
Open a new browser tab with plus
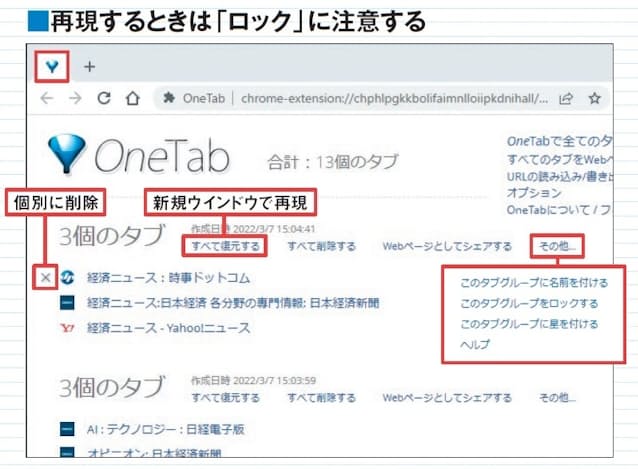[x=90, y=66]
